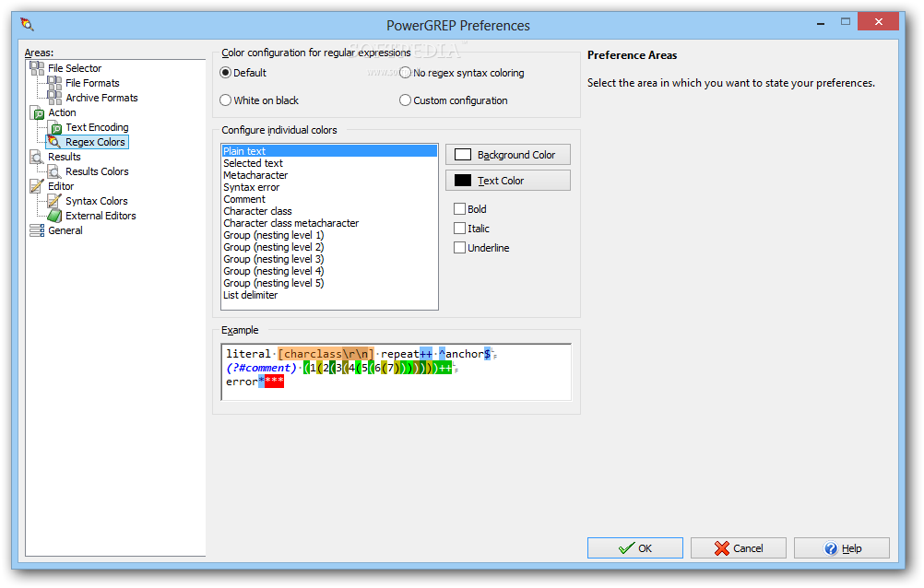Click the OK button
The width and height of the screenshot is (924, 588).
[x=635, y=548]
